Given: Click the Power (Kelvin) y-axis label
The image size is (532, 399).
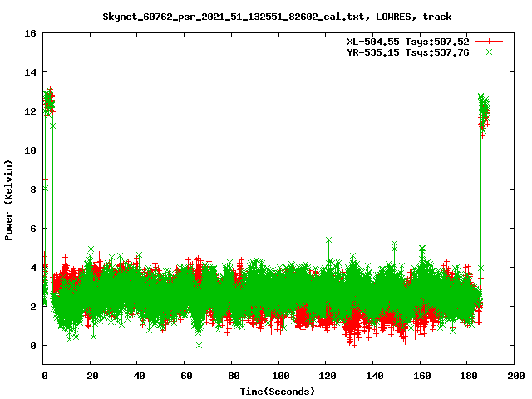Looking at the screenshot, I should 8,200.
